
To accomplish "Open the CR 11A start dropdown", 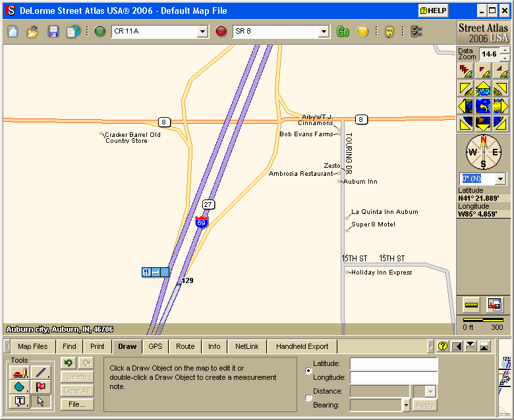I will (202, 32).
